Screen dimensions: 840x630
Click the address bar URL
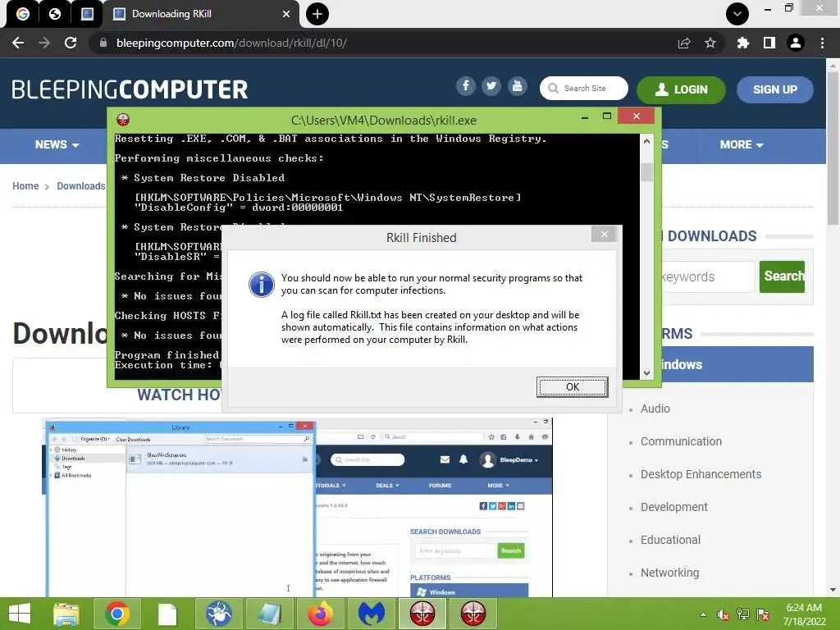(x=231, y=43)
